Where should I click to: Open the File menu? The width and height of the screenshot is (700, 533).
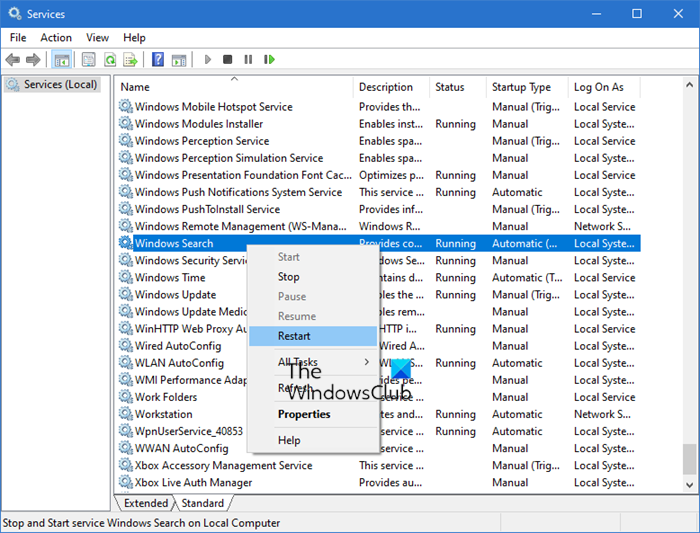[x=18, y=37]
